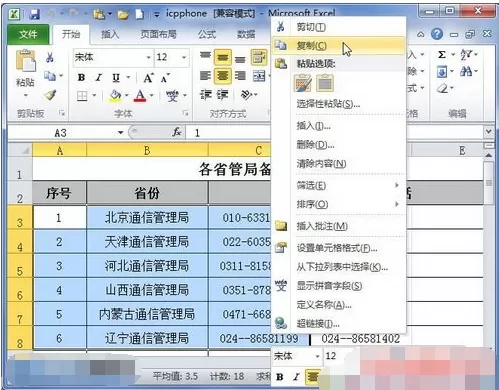Click the text orientation icon
Viewport: 499px width, 390px height.
247,95
